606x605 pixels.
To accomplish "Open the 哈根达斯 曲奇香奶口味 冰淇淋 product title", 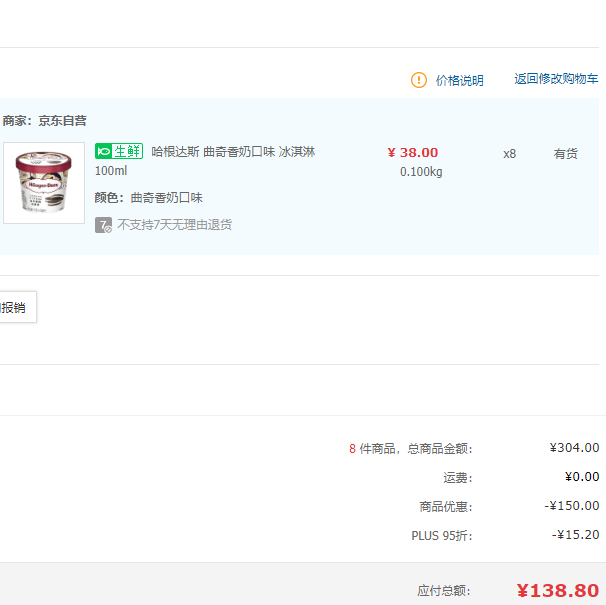I will pyautogui.click(x=233, y=152).
